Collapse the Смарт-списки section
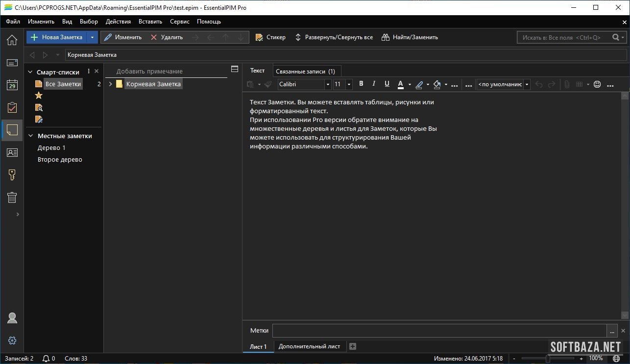Screen dimensions: 630x364 pos(30,72)
